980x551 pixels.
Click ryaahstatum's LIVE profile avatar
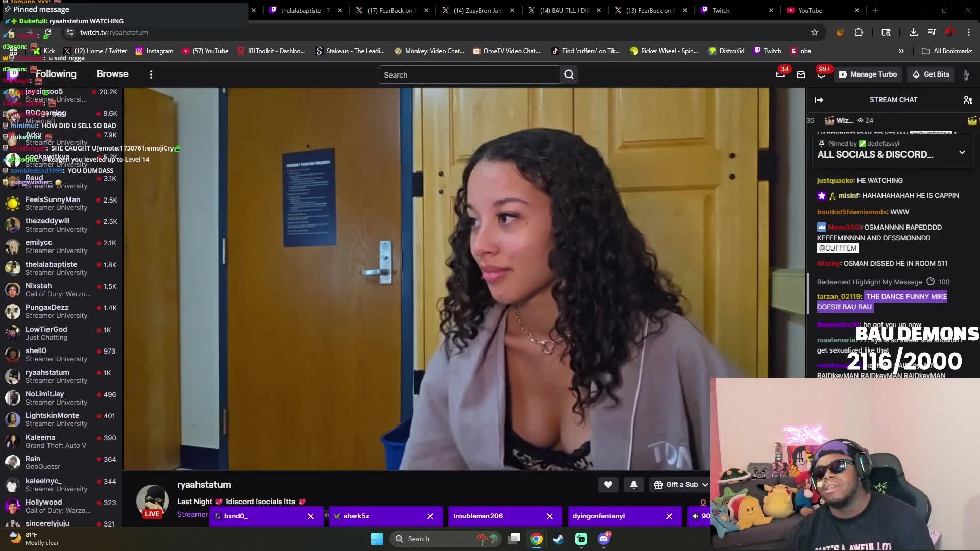tap(152, 502)
